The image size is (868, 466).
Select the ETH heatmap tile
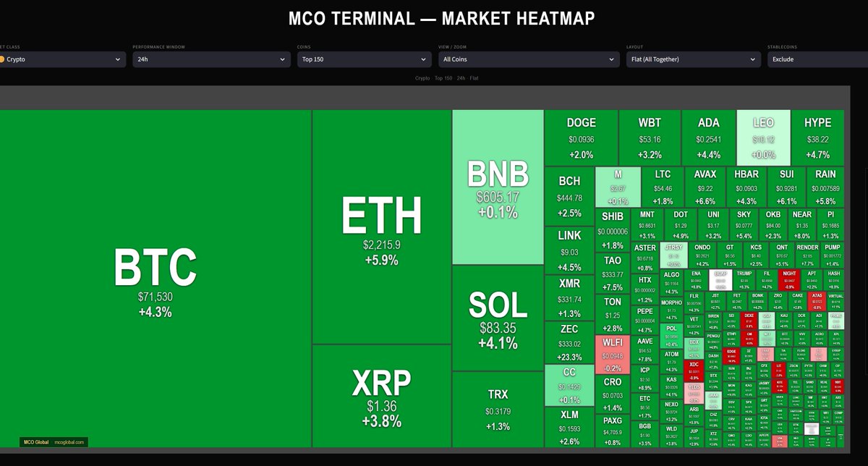[381, 223]
